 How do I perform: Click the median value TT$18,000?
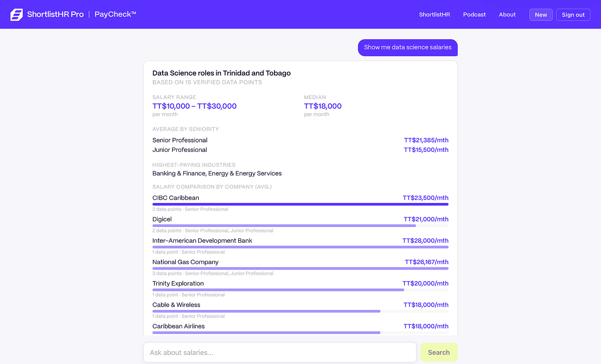[x=323, y=106]
